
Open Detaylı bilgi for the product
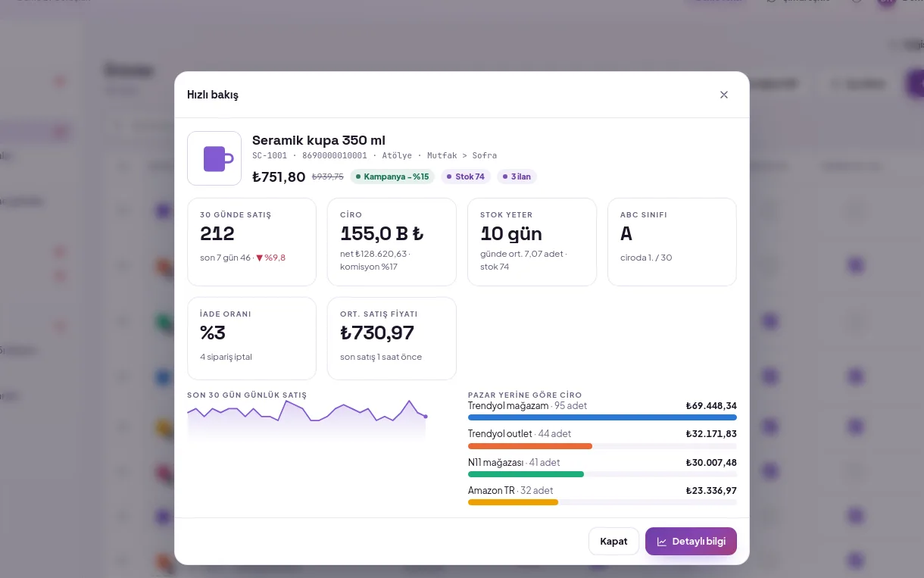691,542
